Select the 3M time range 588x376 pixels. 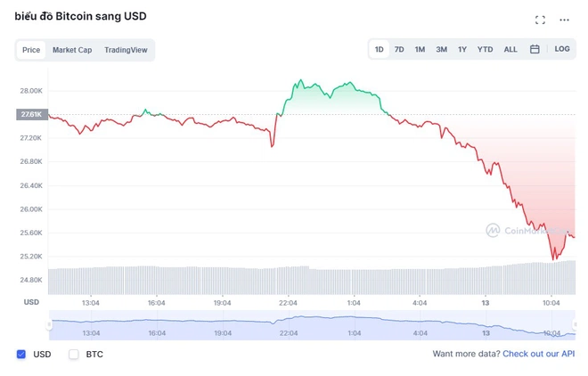pyautogui.click(x=441, y=50)
